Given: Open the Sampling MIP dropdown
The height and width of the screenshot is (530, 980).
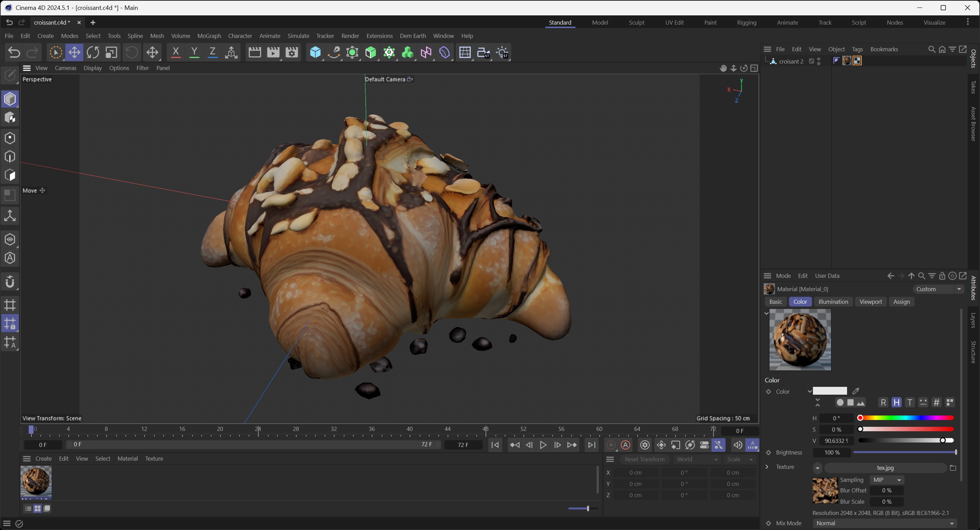Looking at the screenshot, I should (x=887, y=480).
